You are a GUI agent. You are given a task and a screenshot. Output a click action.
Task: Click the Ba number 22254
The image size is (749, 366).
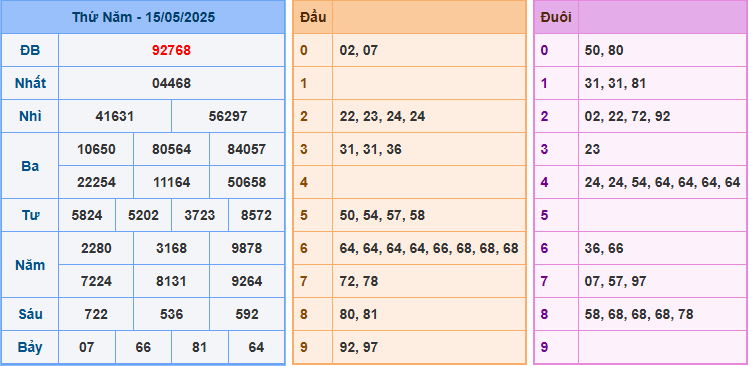coord(96,182)
